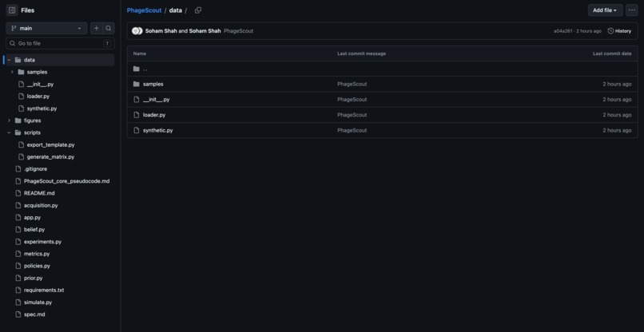
Task: Click file icon beside simulate.py in tree
Action: [x=18, y=302]
